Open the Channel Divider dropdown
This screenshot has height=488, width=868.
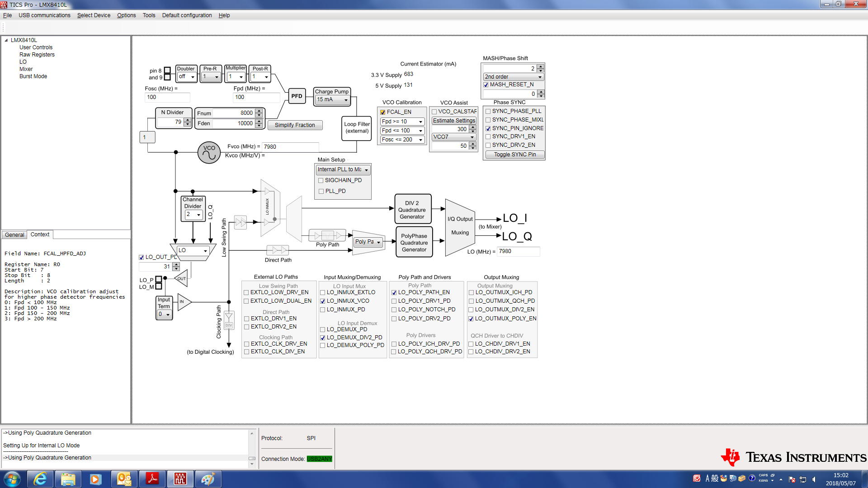(x=193, y=215)
